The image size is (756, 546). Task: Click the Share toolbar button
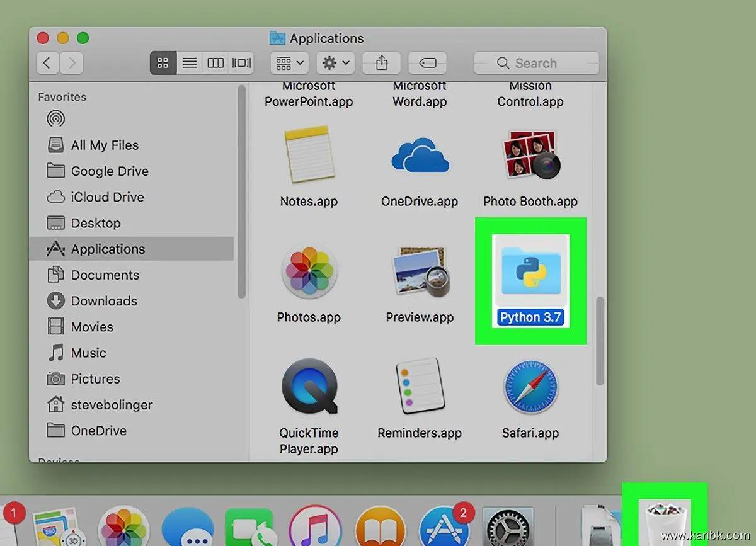pos(382,63)
